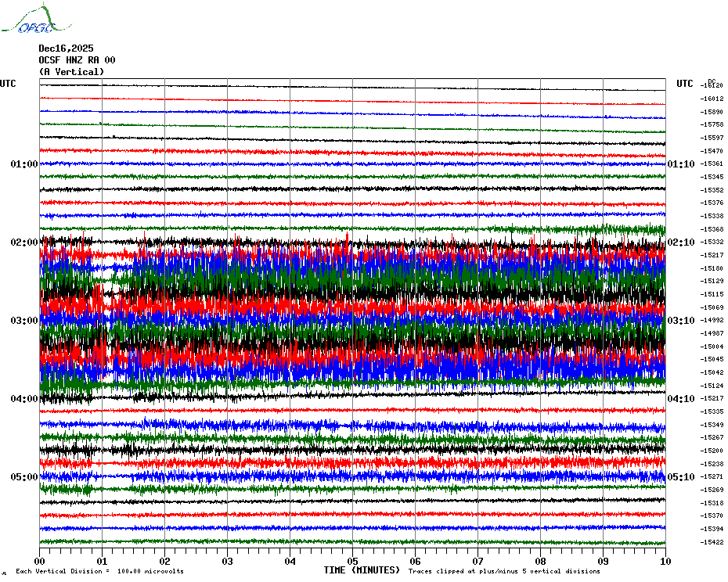Click minute label "08" on the time axis
This screenshot has height=582, width=728.
(540, 561)
